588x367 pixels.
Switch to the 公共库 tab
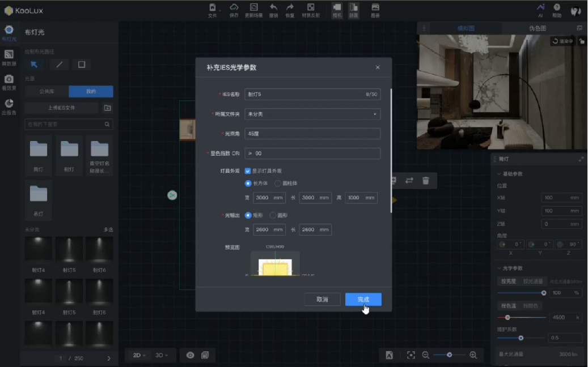pyautogui.click(x=46, y=92)
